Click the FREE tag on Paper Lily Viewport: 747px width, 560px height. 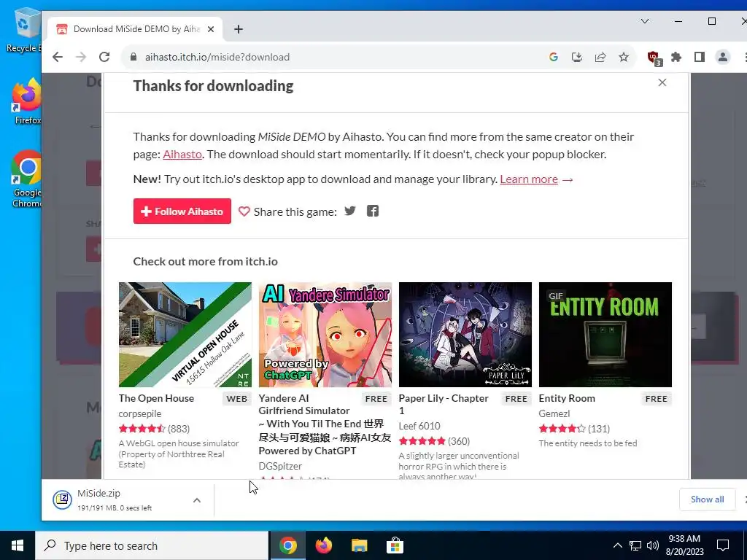516,399
